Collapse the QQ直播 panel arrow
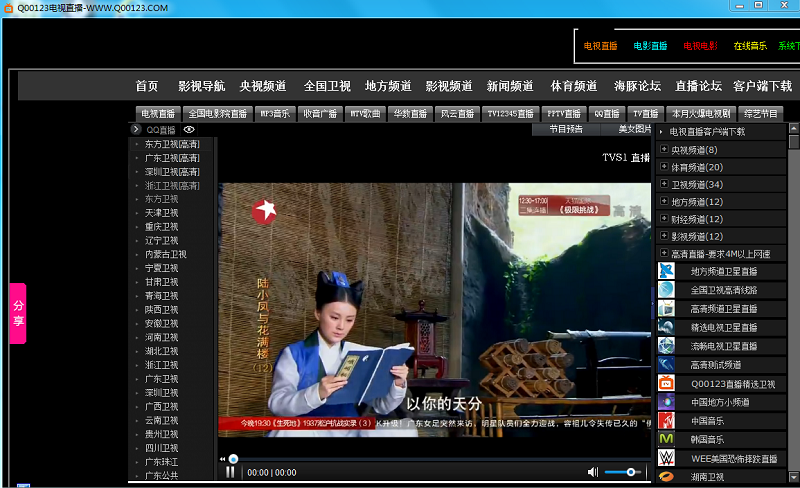The image size is (800, 488). click(x=136, y=130)
